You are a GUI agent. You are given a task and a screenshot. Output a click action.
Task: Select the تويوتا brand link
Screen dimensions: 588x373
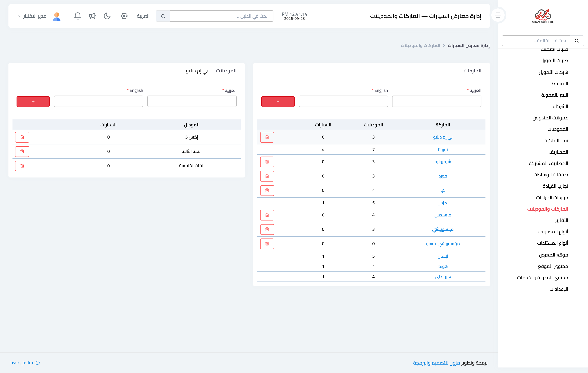pos(443,149)
